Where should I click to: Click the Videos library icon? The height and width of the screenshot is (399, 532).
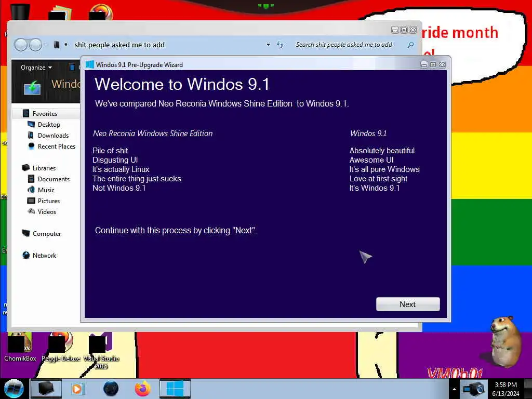coord(31,211)
